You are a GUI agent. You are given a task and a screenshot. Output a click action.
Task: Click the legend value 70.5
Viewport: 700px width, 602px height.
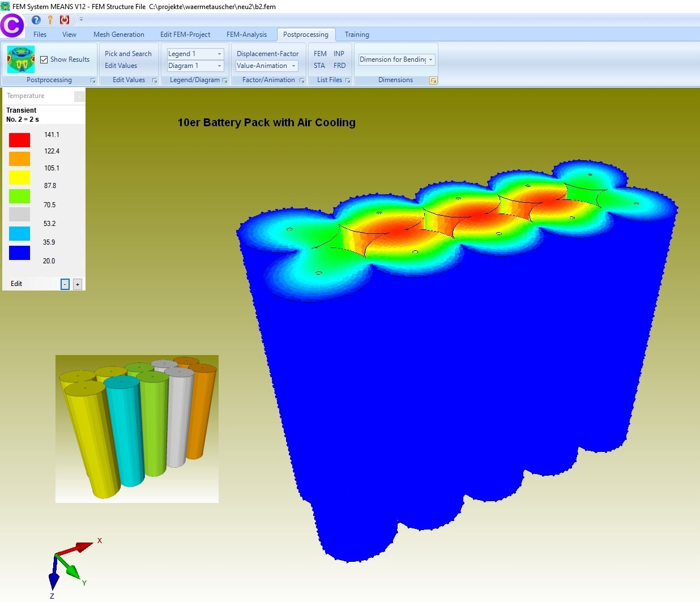tap(49, 205)
